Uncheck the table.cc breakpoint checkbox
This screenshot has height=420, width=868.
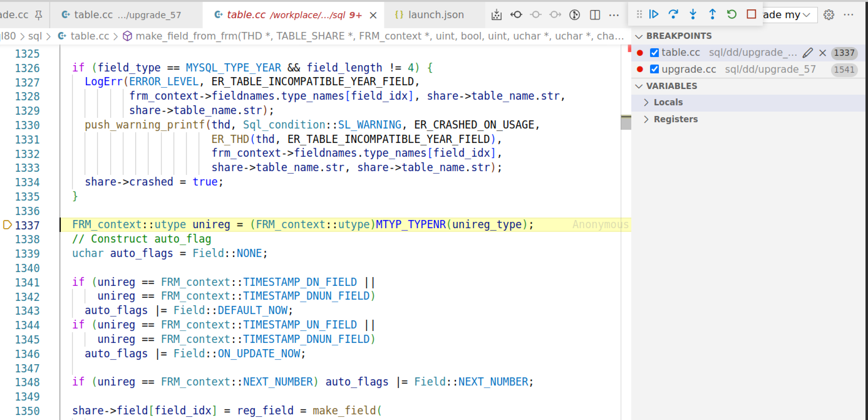click(x=654, y=53)
